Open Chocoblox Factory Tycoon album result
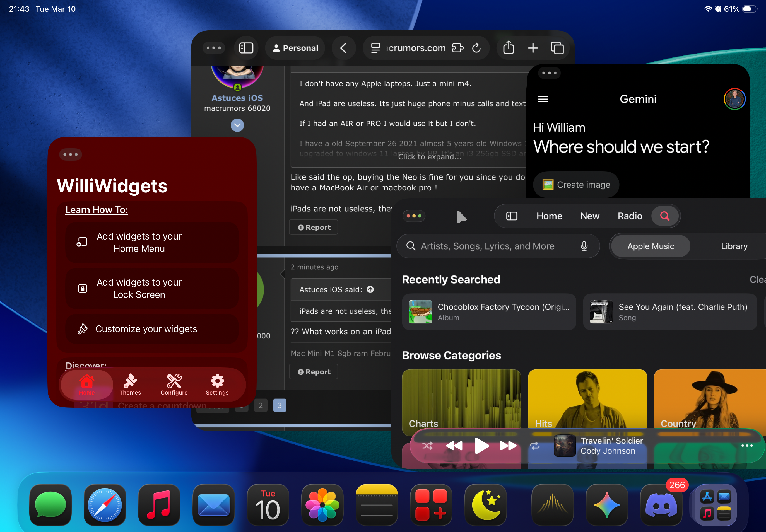 (x=489, y=312)
